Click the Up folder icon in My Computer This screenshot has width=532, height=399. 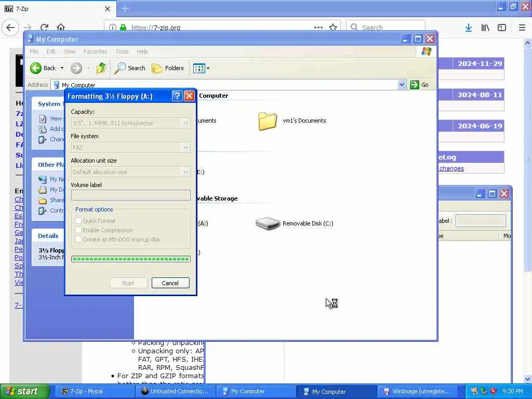[x=101, y=68]
